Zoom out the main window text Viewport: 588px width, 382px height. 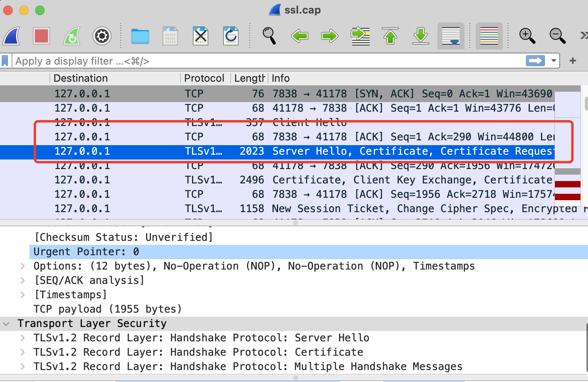pos(558,36)
